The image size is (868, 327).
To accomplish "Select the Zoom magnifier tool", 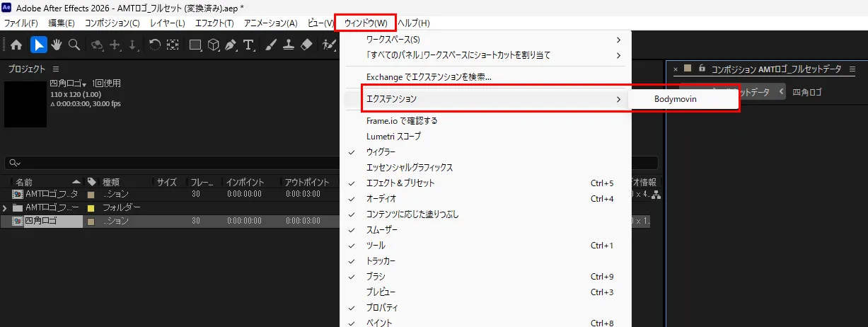I will pyautogui.click(x=74, y=45).
